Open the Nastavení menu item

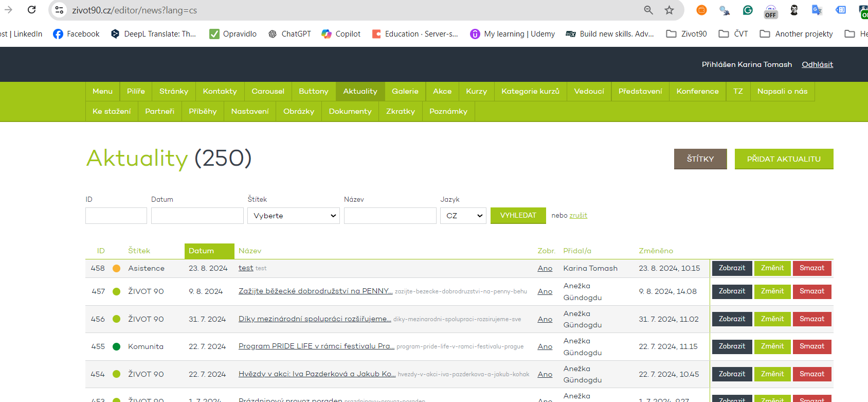tap(250, 111)
